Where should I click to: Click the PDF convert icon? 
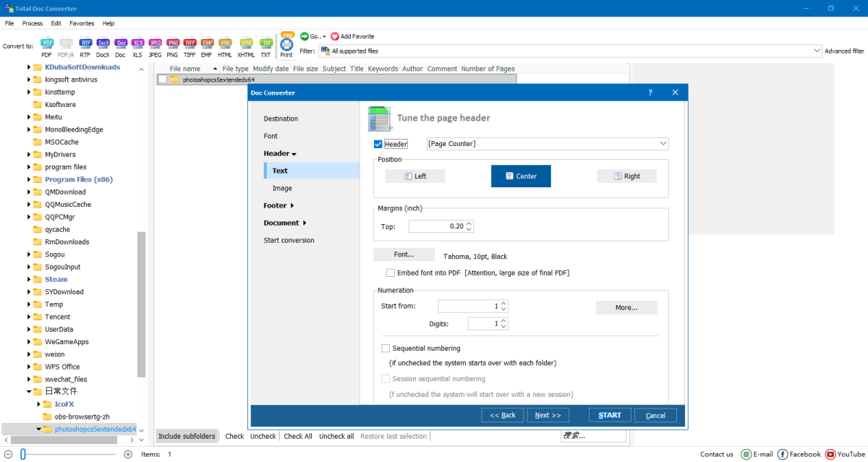tap(47, 45)
